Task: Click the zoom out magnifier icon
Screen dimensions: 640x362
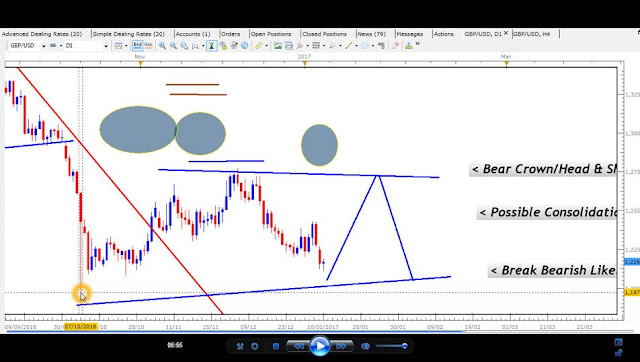Action: click(x=173, y=46)
